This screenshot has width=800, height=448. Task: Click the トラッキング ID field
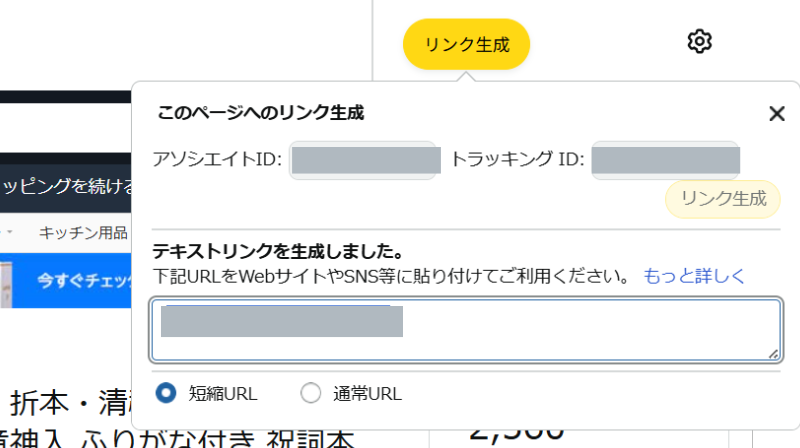pos(665,160)
